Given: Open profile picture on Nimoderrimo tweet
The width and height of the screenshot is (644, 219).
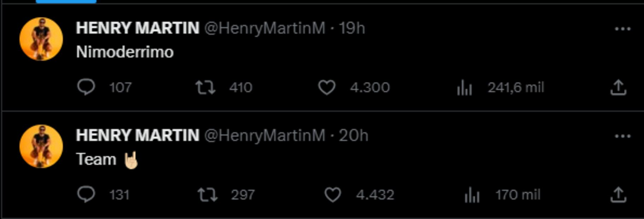Looking at the screenshot, I should (x=41, y=39).
